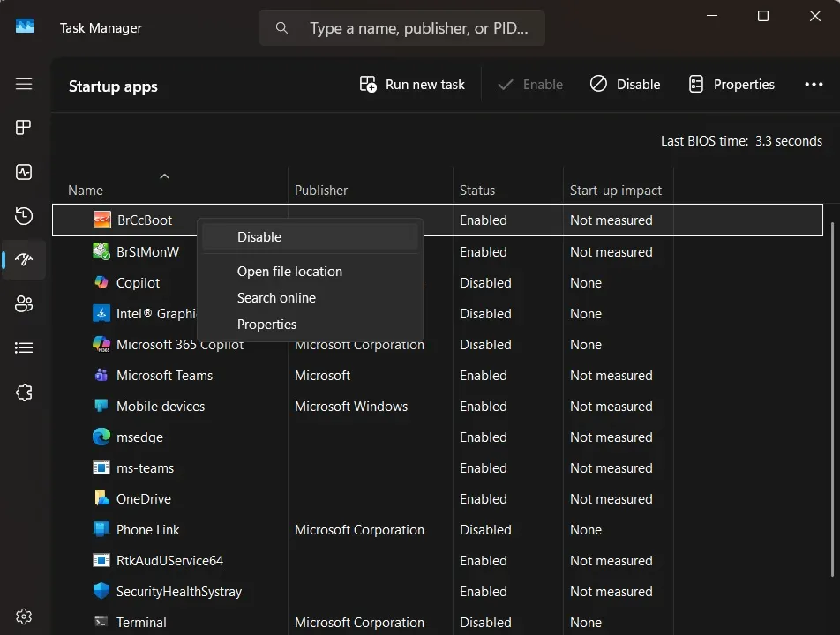Expand the navigation pane hamburger menu
Image resolution: width=840 pixels, height=635 pixels.
coord(24,85)
